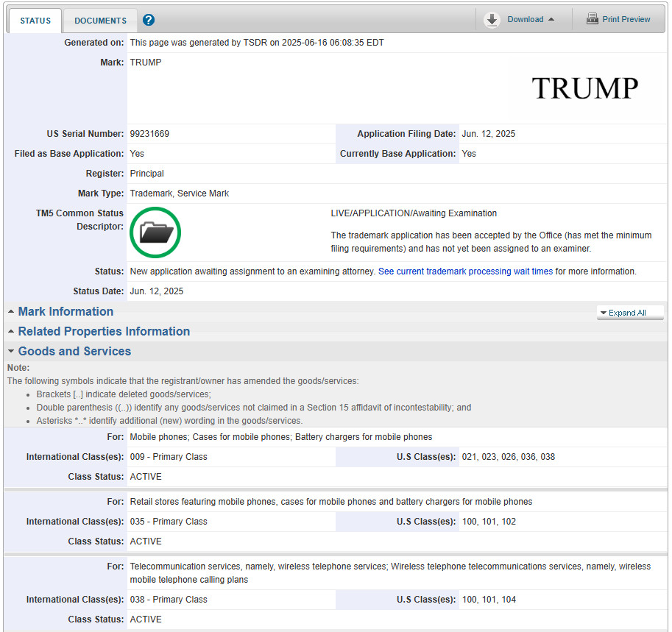The image size is (672, 632).
Task: Click the Download arrow icon
Action: pyautogui.click(x=492, y=20)
